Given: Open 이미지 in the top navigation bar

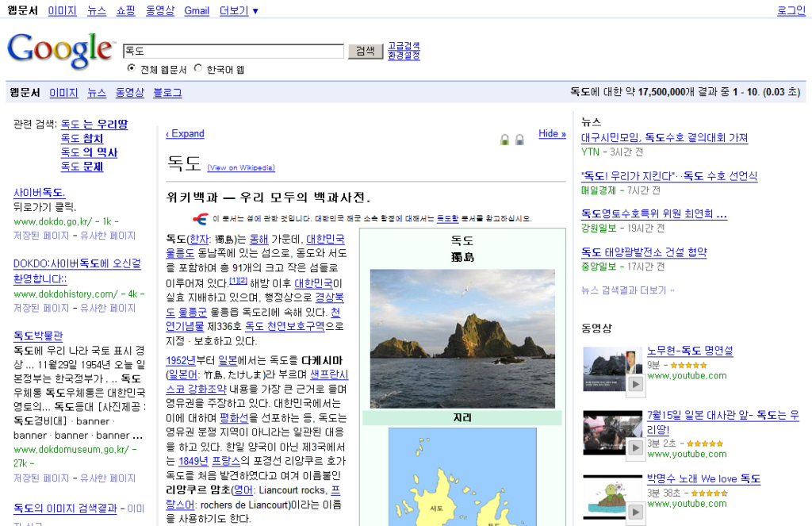Looking at the screenshot, I should tap(62, 10).
